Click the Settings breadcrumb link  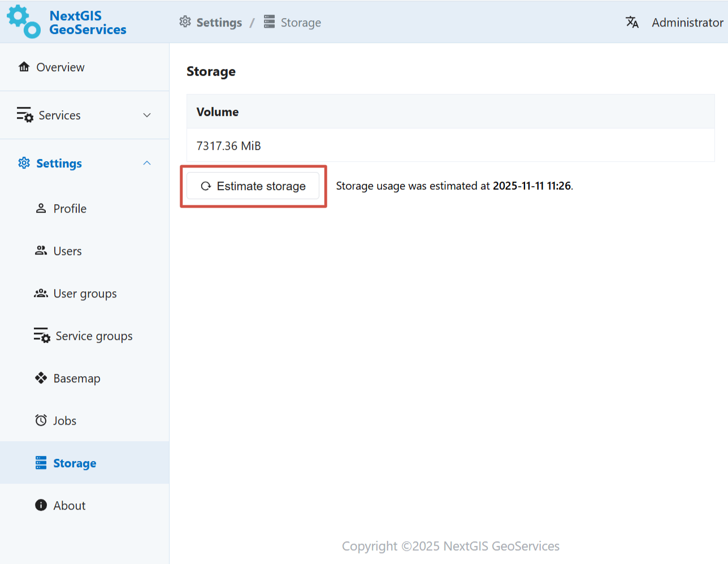(x=218, y=23)
